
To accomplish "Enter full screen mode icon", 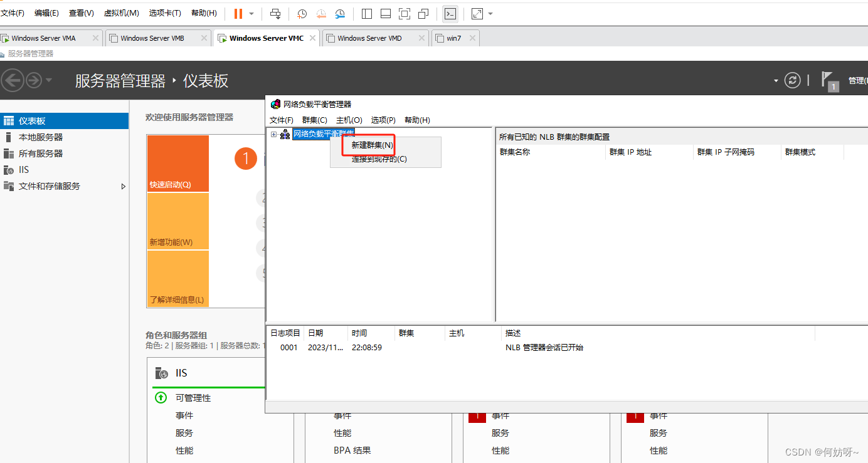I will (405, 13).
